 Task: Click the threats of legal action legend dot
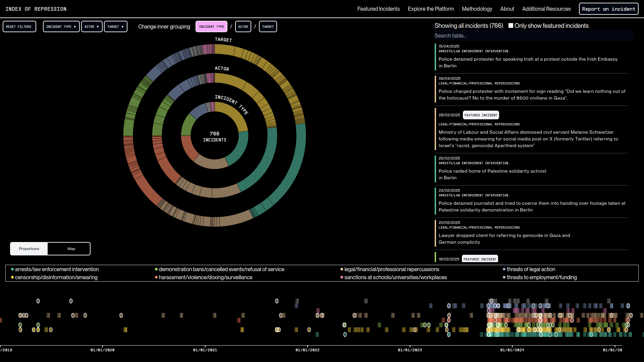504,269
